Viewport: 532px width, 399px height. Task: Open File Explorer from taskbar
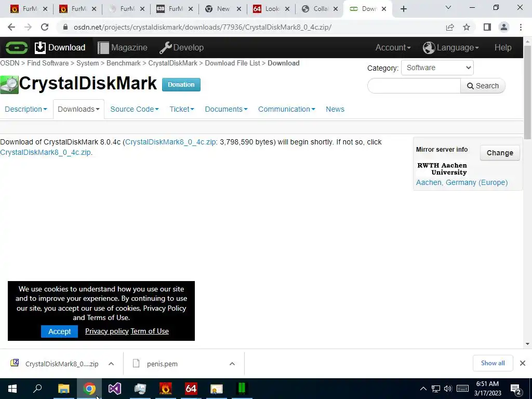point(63,389)
